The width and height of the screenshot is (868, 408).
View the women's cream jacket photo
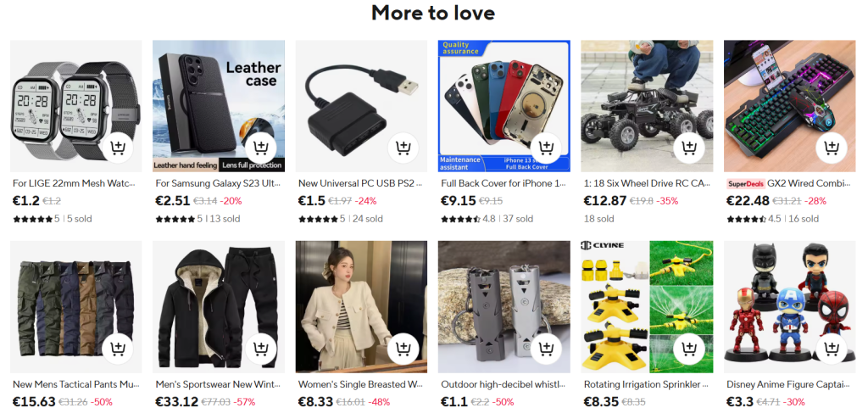pyautogui.click(x=361, y=307)
